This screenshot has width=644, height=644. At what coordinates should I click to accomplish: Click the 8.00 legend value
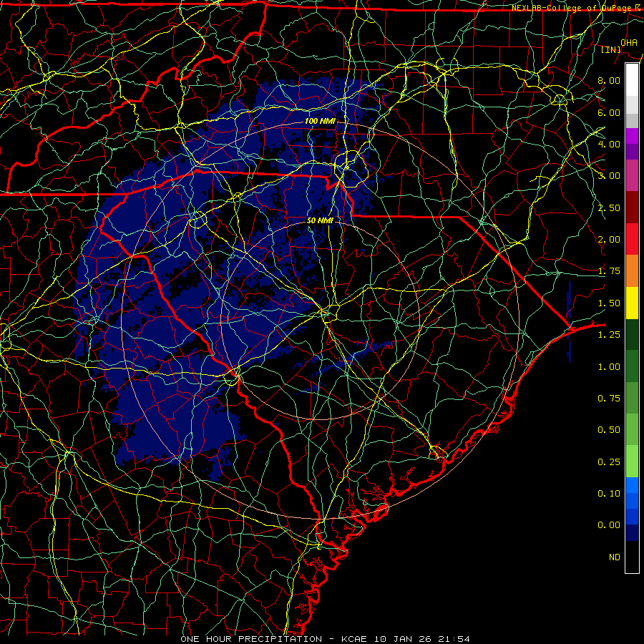click(x=609, y=80)
